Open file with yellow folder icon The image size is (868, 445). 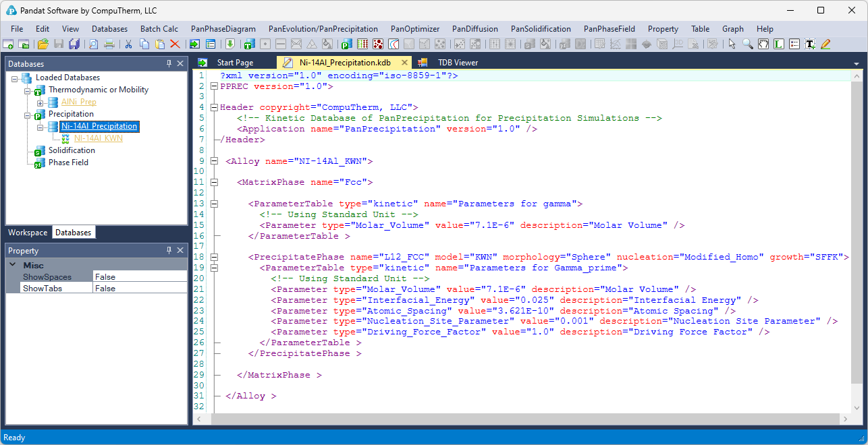click(43, 44)
